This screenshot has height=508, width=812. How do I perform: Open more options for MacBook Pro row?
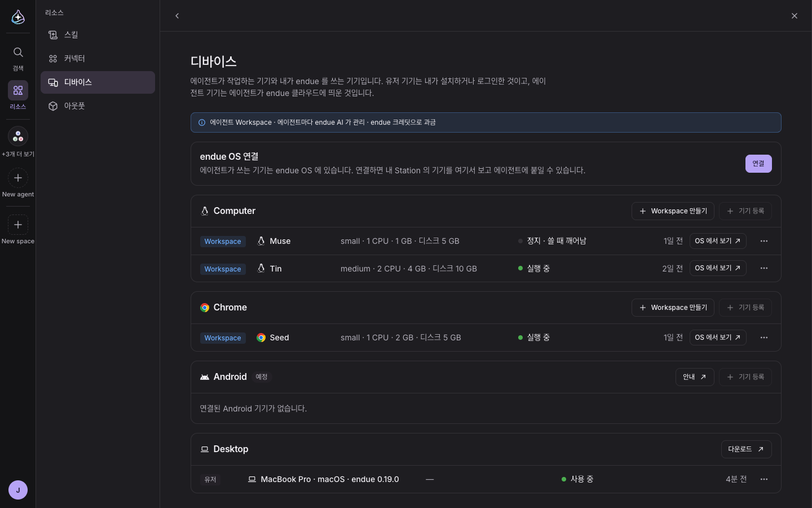coord(764,479)
